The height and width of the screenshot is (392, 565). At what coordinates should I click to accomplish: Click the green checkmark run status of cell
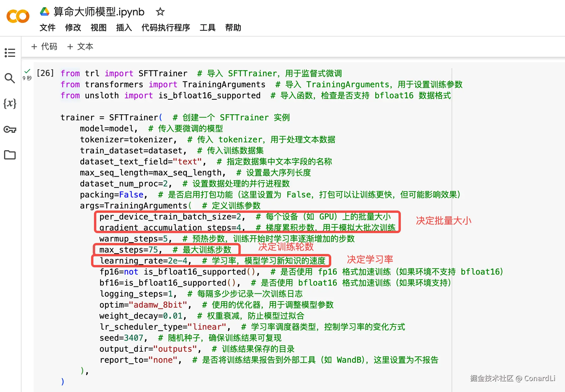pos(28,71)
